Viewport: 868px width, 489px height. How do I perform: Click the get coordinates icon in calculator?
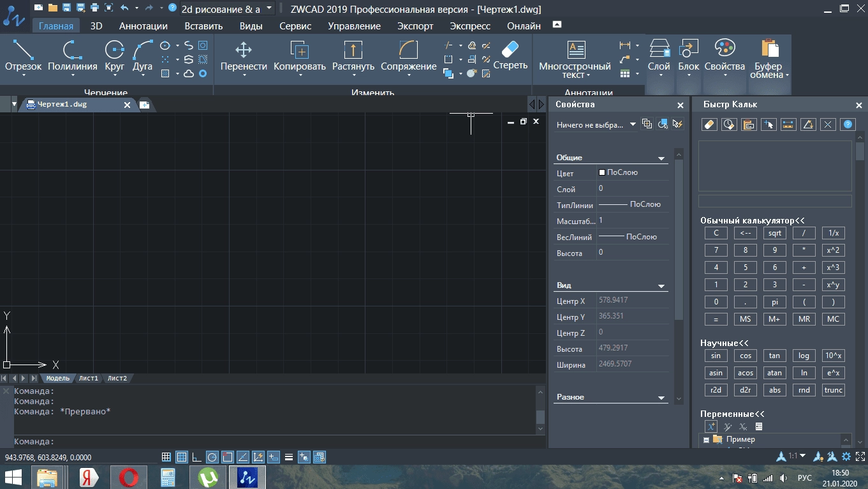[769, 124]
